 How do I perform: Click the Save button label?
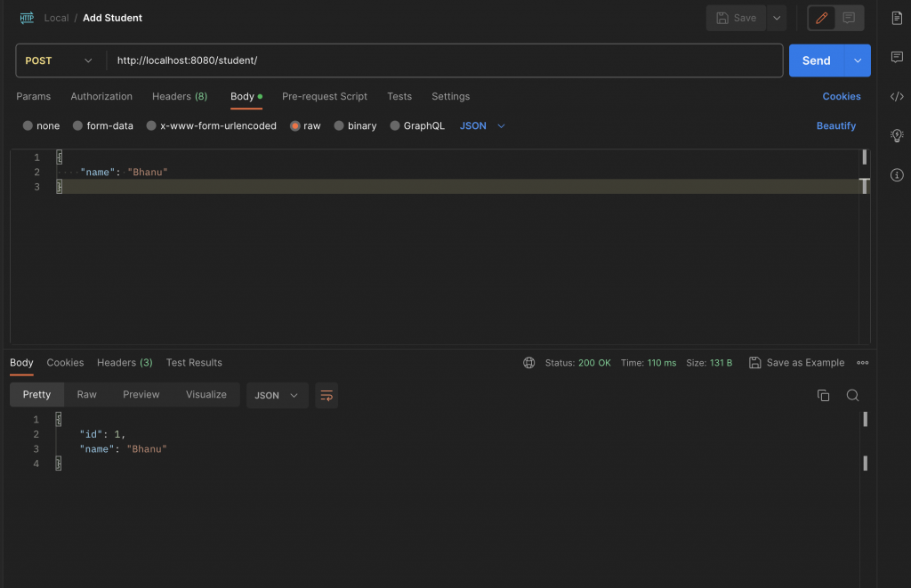(x=745, y=18)
